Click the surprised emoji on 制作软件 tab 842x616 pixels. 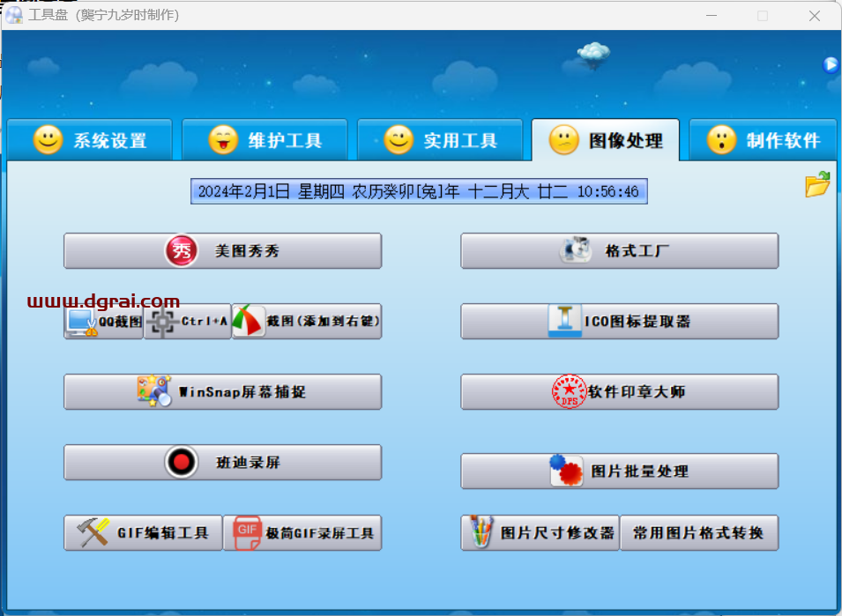coord(722,140)
